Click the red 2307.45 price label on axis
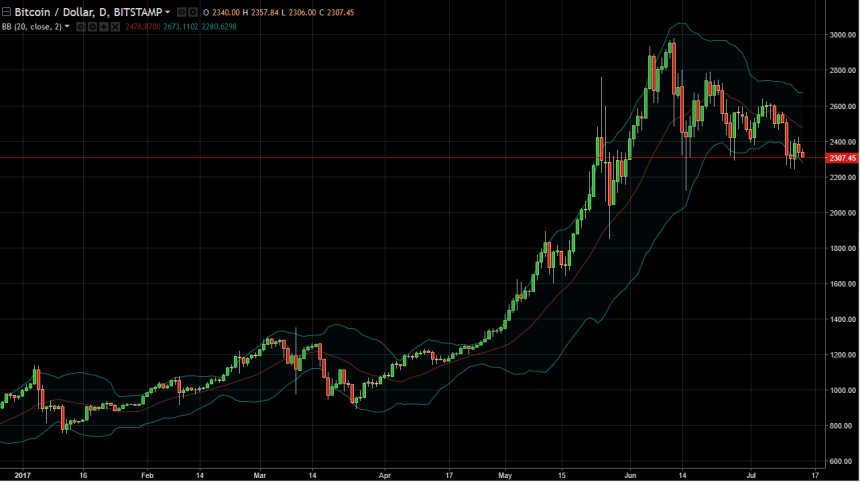This screenshot has height=482, width=860. click(x=842, y=158)
